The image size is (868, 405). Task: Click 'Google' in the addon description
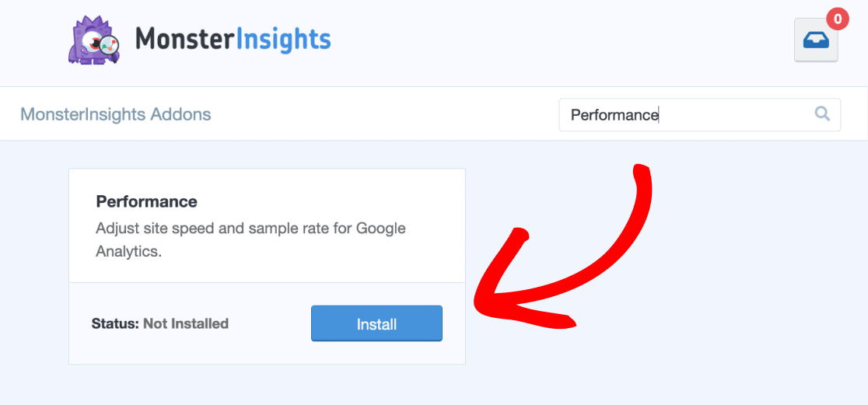[x=381, y=229]
